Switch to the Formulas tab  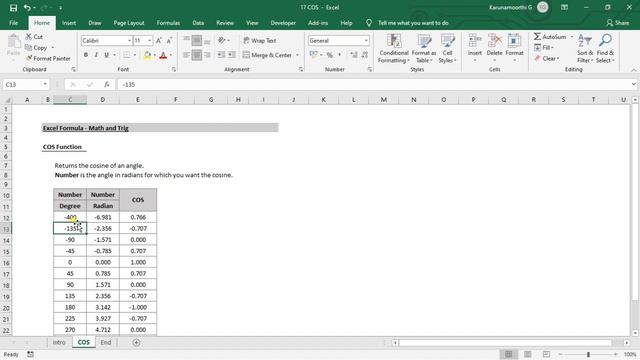point(168,23)
